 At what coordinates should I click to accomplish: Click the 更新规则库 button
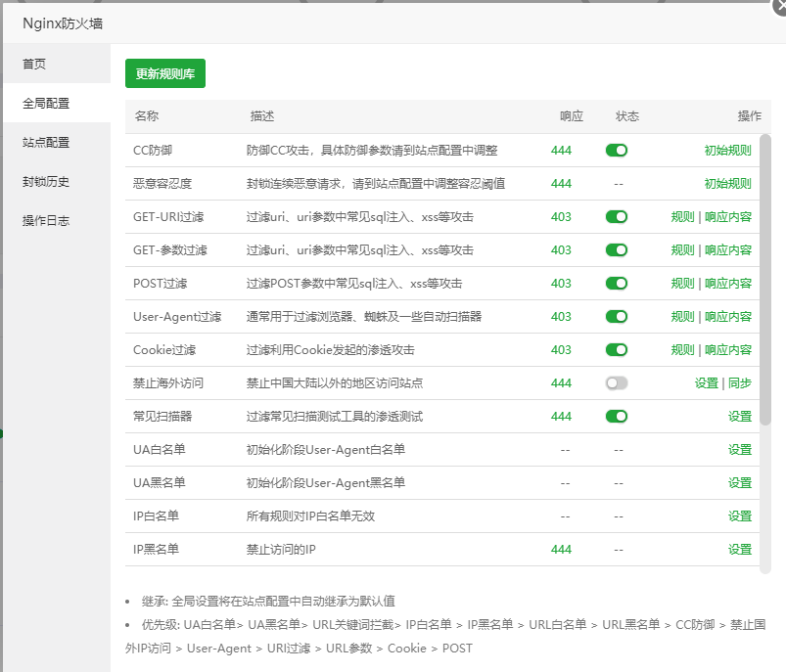point(164,72)
